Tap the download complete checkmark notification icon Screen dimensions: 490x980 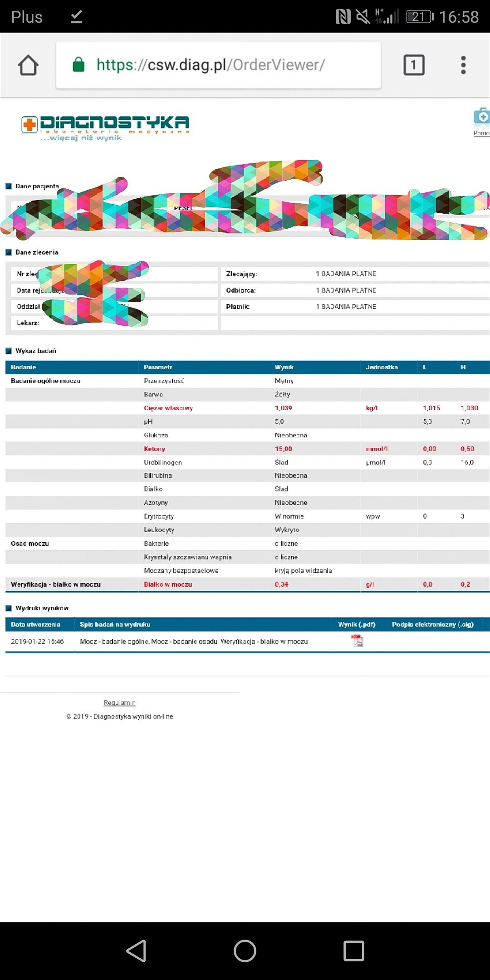[77, 17]
